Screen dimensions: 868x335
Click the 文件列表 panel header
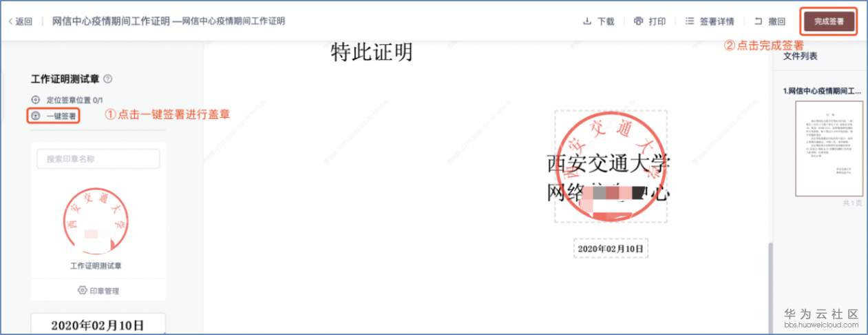tap(801, 56)
